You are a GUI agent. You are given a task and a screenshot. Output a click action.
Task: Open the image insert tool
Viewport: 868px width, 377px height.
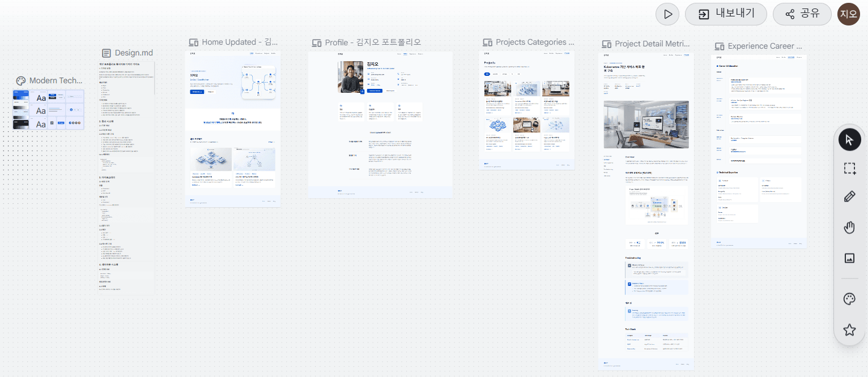(x=849, y=258)
